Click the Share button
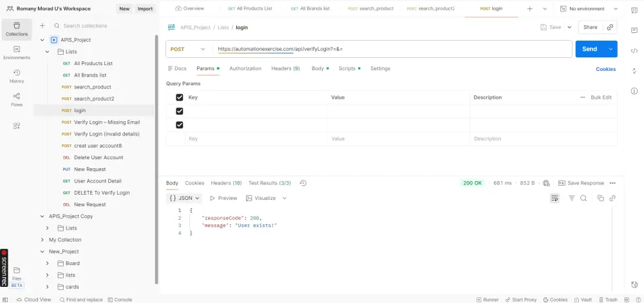The image size is (644, 303). (x=590, y=27)
